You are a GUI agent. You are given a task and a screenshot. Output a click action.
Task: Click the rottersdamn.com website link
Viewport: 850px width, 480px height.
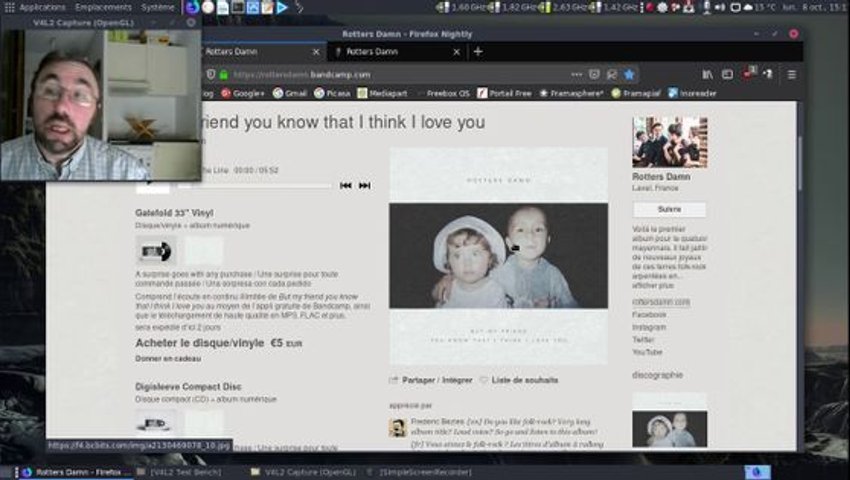(x=661, y=302)
